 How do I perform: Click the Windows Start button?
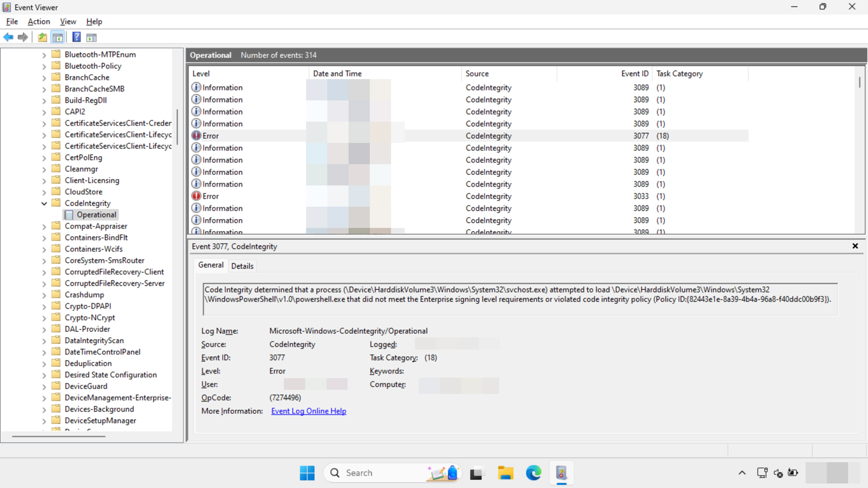(x=307, y=473)
